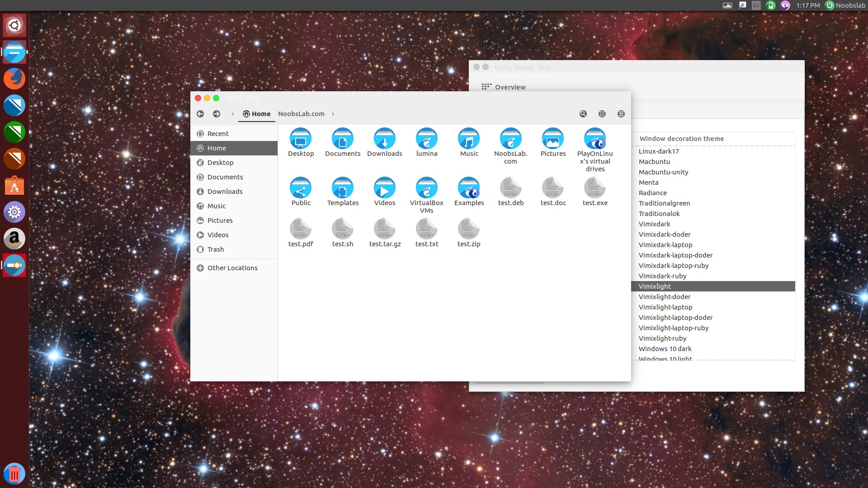Open the hamburger menu in Files window

click(621, 114)
